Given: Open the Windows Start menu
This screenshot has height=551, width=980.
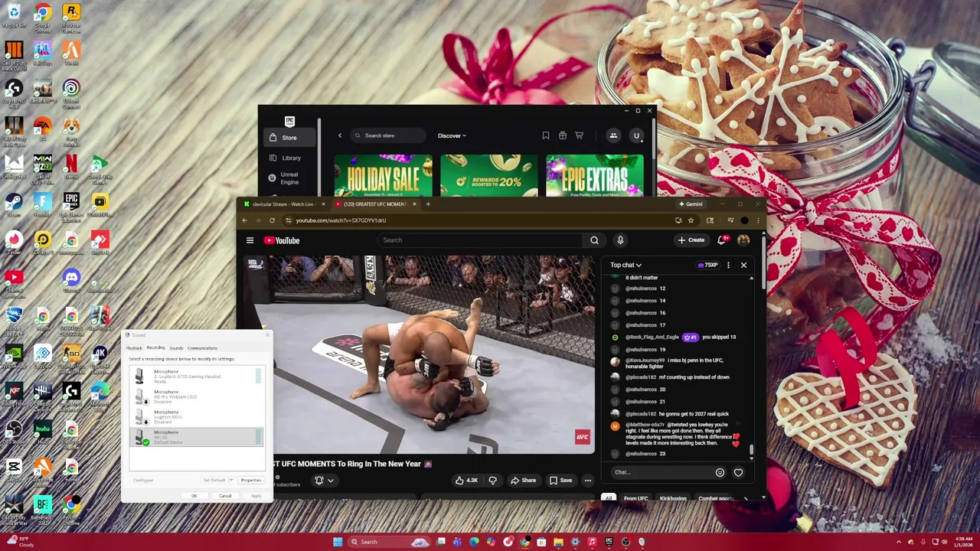Looking at the screenshot, I should (x=338, y=542).
